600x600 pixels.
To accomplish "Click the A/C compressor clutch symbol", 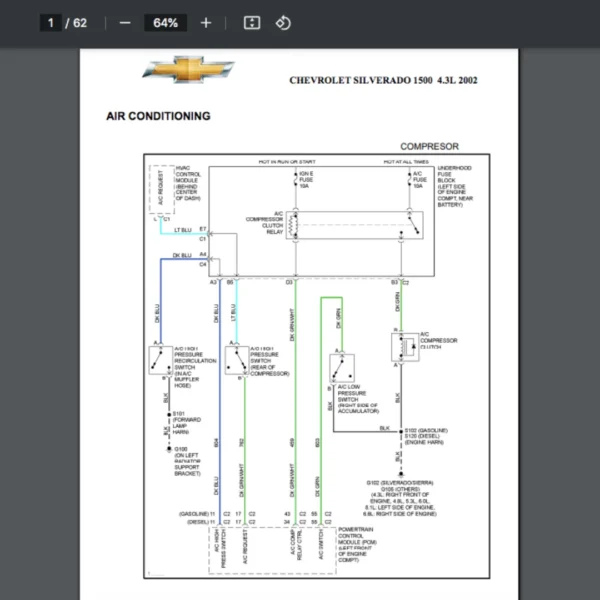I will point(403,347).
